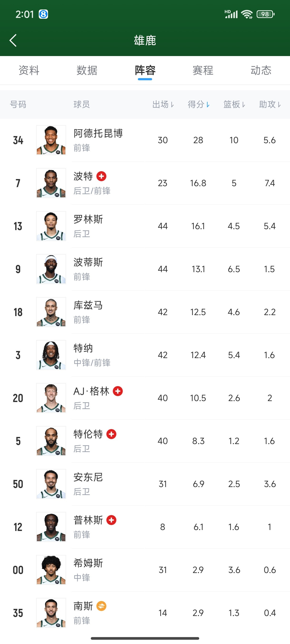Open the 数据 statistics tab

pos(87,71)
